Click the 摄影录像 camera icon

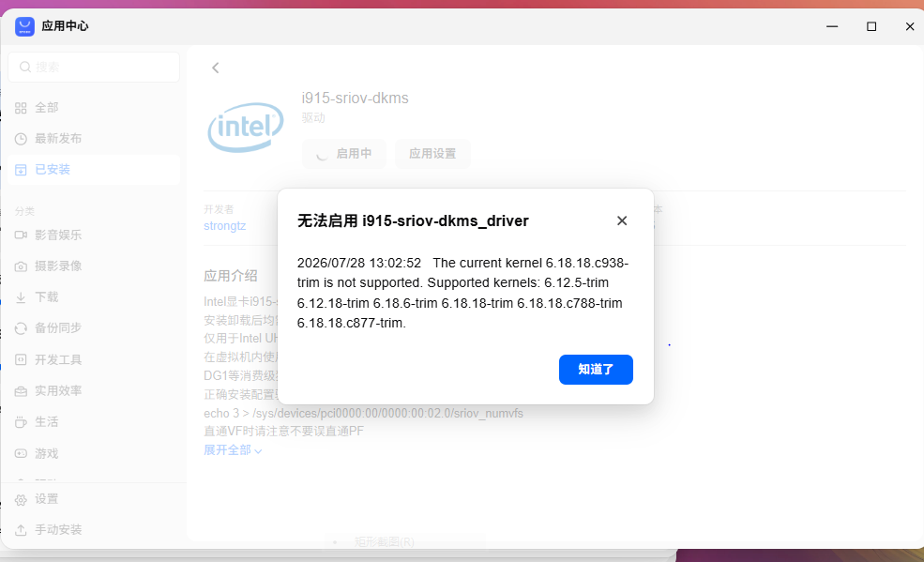pyautogui.click(x=21, y=266)
